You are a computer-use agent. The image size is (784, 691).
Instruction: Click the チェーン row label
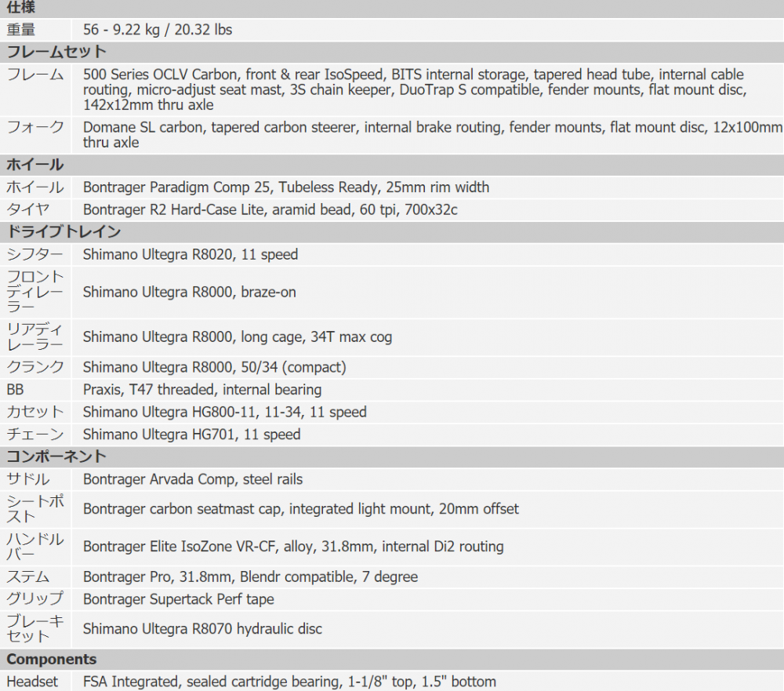[x=35, y=434]
